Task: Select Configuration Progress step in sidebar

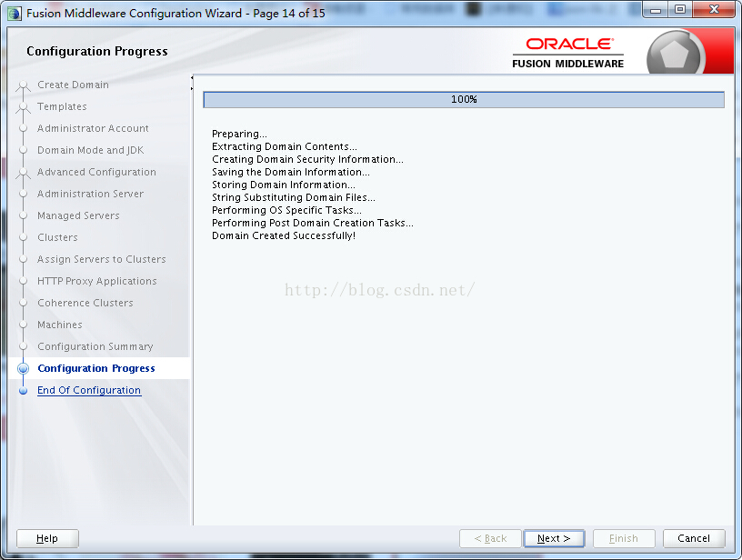Action: (96, 368)
